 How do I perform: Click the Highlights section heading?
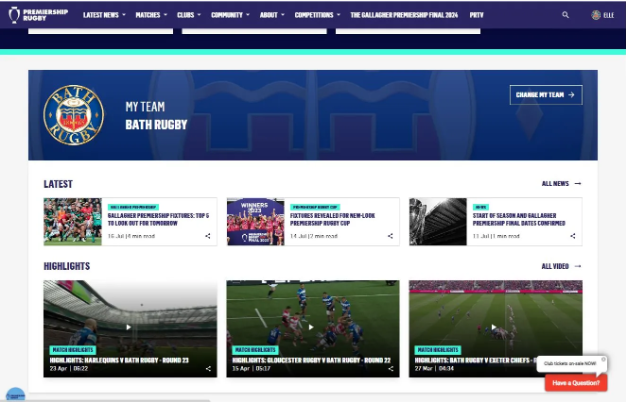67,266
